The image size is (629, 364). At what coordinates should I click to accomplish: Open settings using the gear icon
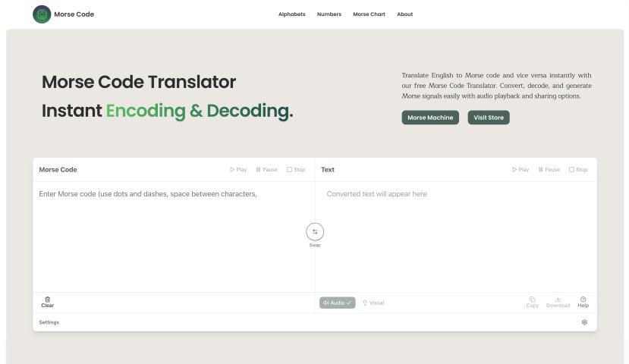tap(584, 322)
